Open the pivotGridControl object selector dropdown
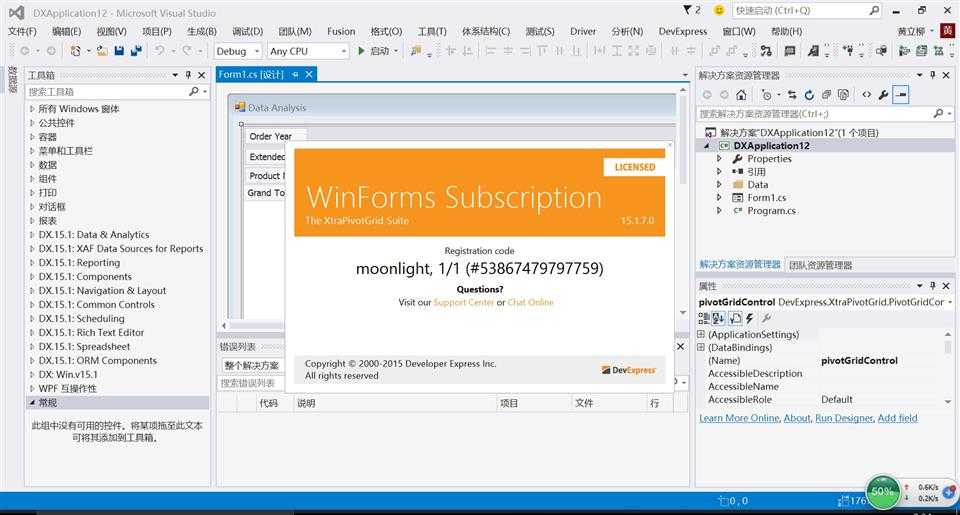This screenshot has width=960, height=515. click(950, 302)
